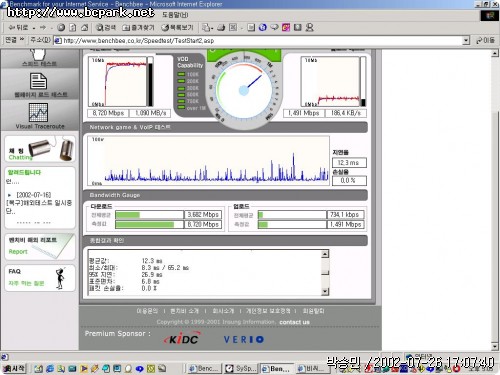Image resolution: width=500 pixels, height=375 pixels.
Task: Open the Search (검색) toolbar button
Action: (x=106, y=28)
